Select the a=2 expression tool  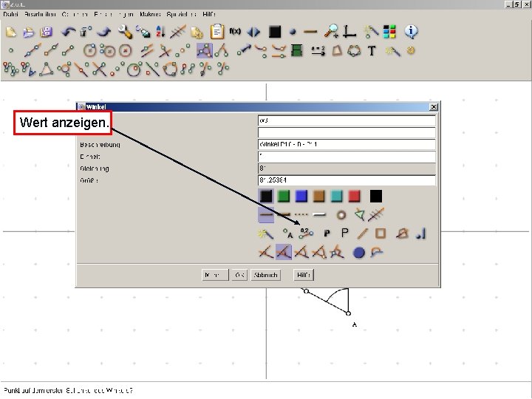click(x=318, y=50)
